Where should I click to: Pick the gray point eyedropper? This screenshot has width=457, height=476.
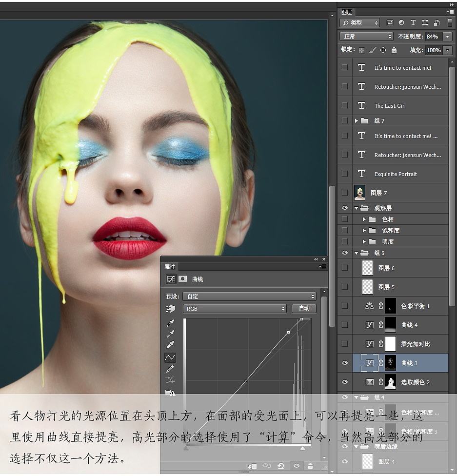click(170, 334)
